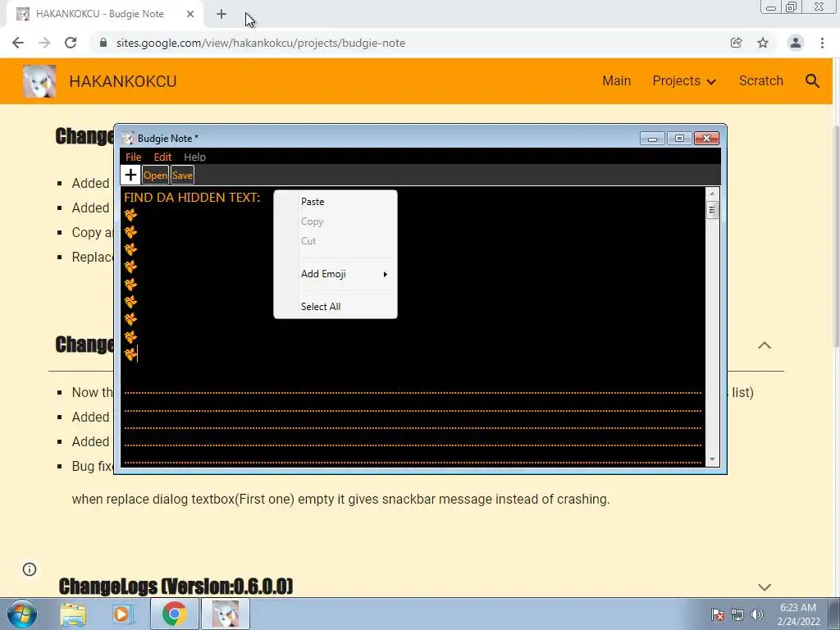840x630 pixels.
Task: Click the site search magnifier icon
Action: point(812,81)
